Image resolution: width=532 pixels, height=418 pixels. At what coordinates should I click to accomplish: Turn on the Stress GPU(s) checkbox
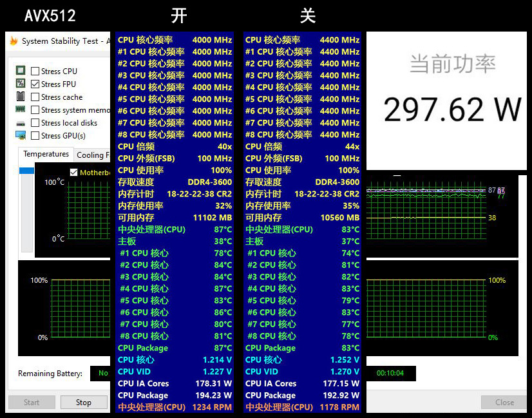pyautogui.click(x=35, y=136)
